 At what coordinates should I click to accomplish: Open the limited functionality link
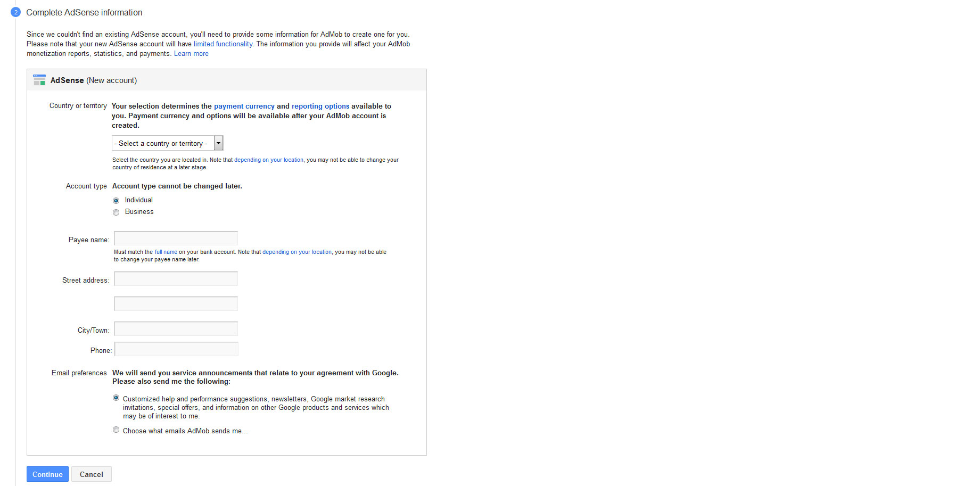click(223, 44)
